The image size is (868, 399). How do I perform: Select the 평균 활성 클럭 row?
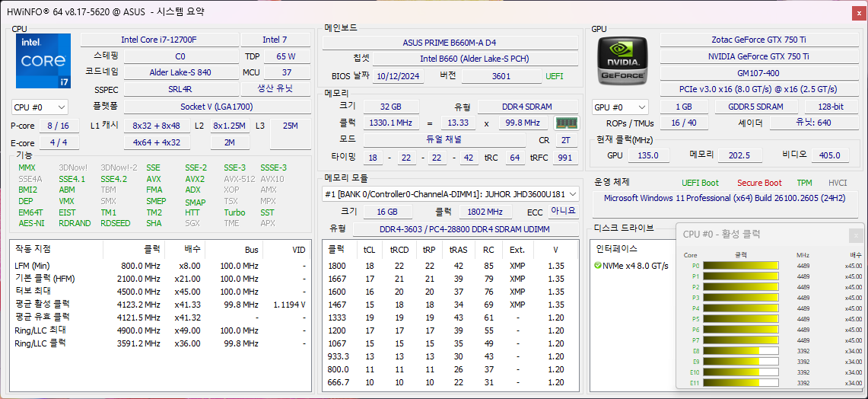tap(161, 305)
